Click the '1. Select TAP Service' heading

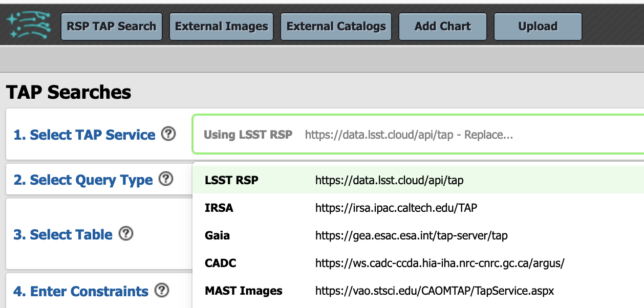[84, 135]
